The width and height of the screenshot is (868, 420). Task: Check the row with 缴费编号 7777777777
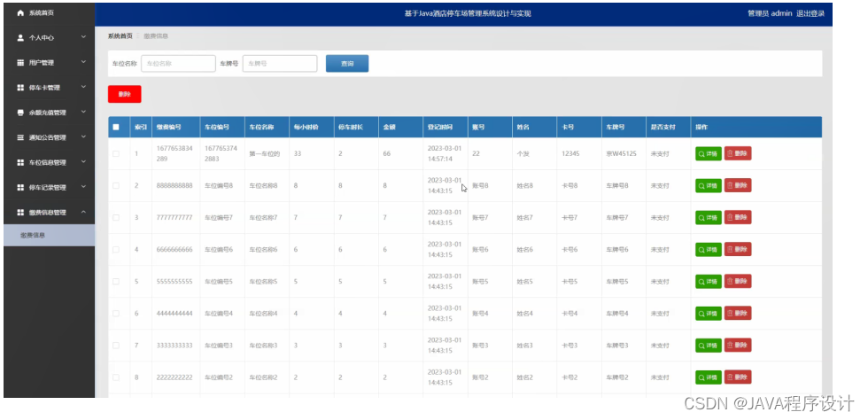[116, 217]
